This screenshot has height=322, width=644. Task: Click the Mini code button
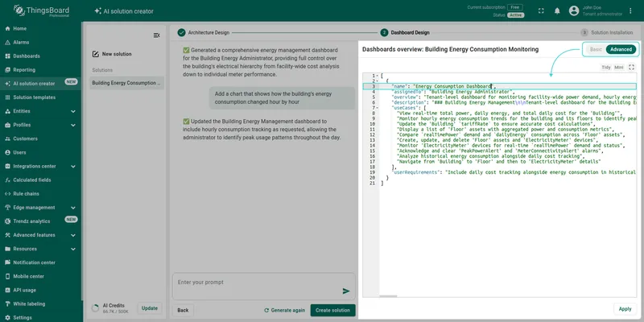click(x=619, y=68)
